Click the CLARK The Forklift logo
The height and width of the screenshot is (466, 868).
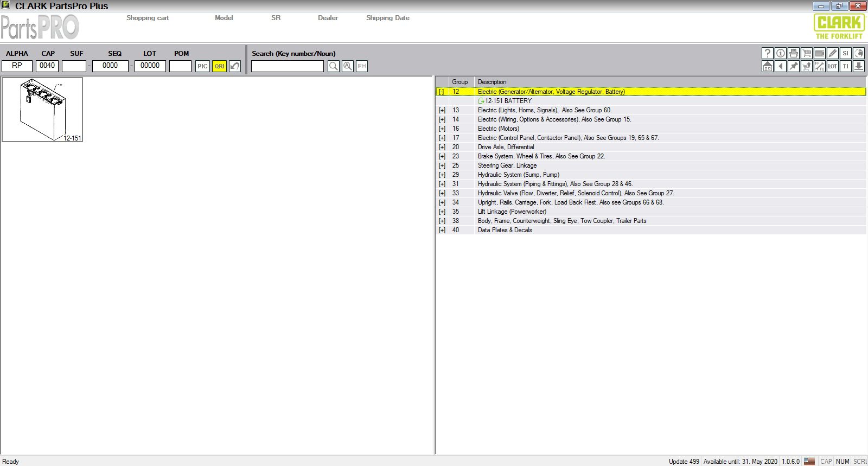tap(839, 27)
